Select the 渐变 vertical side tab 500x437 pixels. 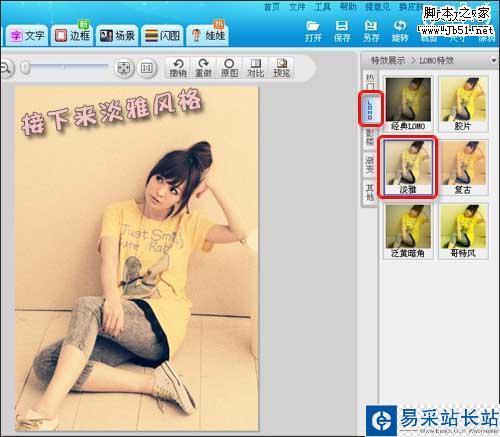370,165
